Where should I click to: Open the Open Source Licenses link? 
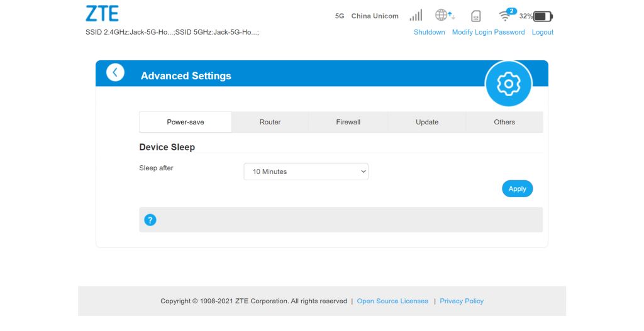(x=392, y=301)
